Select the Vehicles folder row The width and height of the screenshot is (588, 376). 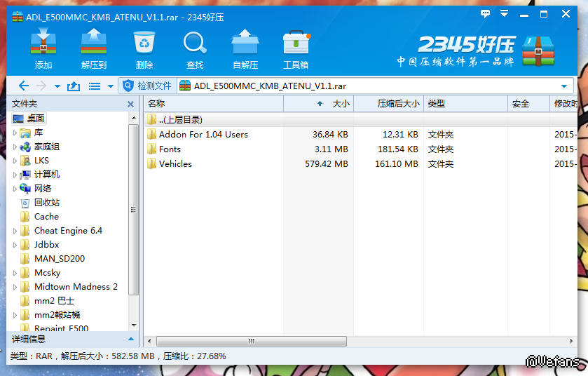(x=360, y=164)
